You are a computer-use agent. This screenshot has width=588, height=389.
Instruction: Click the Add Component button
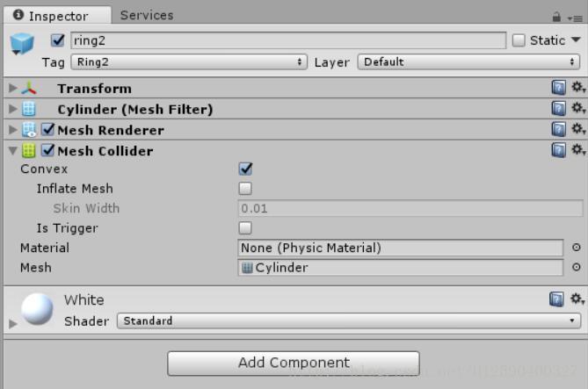pyautogui.click(x=294, y=363)
